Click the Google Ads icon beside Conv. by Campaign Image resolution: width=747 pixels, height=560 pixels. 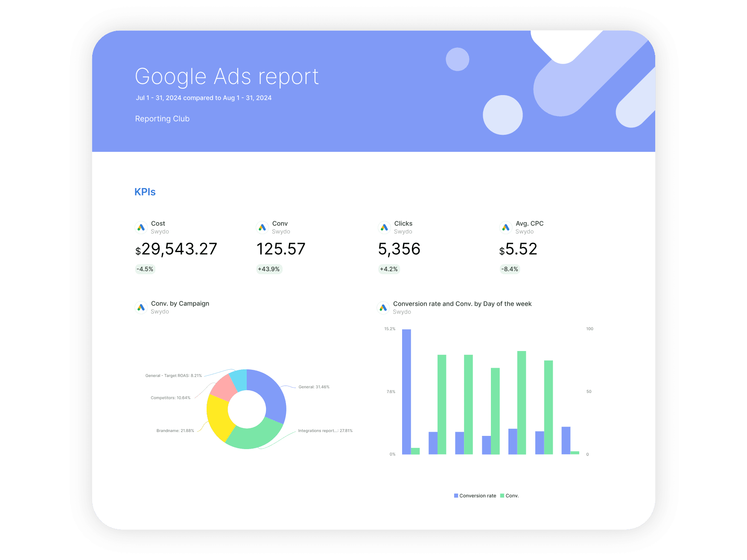pos(141,308)
